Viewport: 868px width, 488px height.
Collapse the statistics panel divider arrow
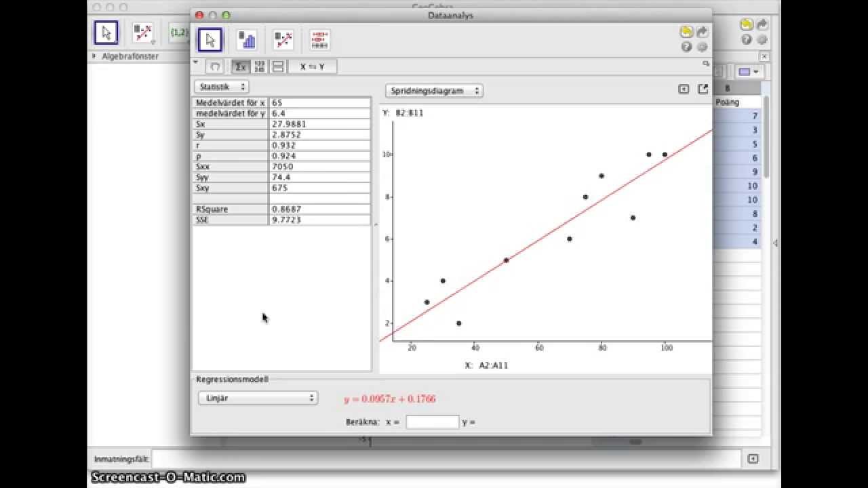[x=376, y=224]
